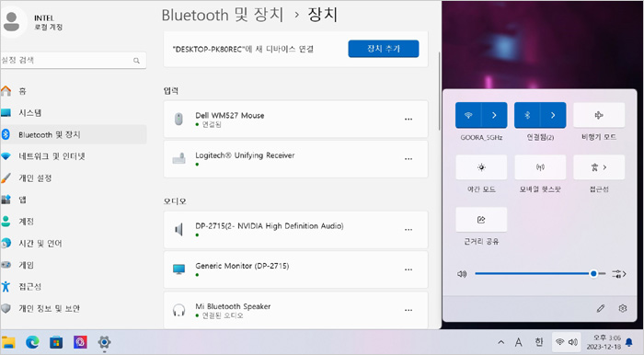
Task: Open more options for Generic Monitor (DP-2715)
Action: tap(408, 270)
